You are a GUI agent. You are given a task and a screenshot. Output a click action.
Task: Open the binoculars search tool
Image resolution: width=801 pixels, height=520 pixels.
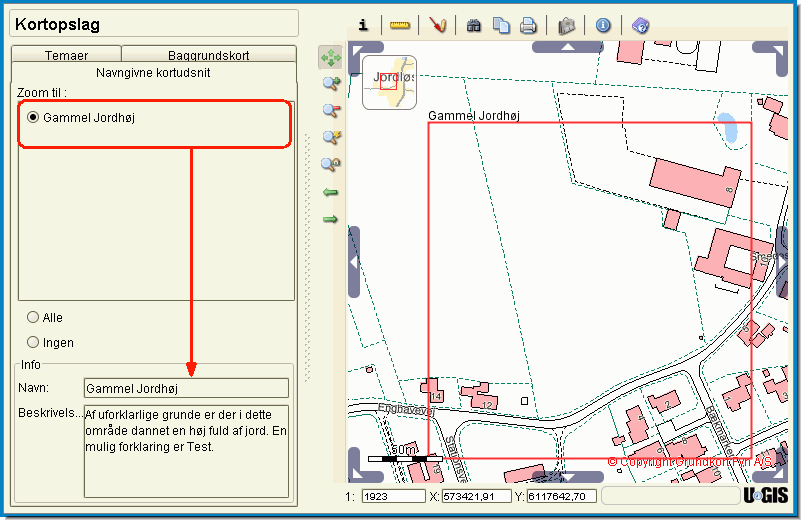474,26
